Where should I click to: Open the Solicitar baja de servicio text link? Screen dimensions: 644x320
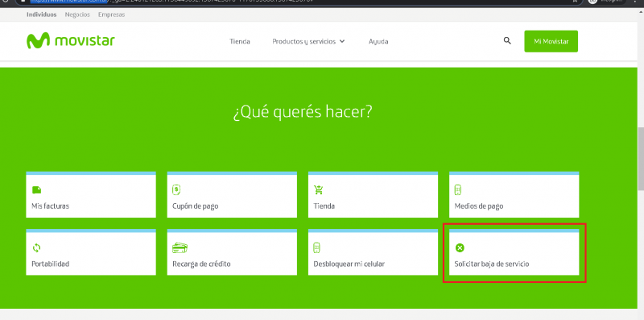coord(492,264)
